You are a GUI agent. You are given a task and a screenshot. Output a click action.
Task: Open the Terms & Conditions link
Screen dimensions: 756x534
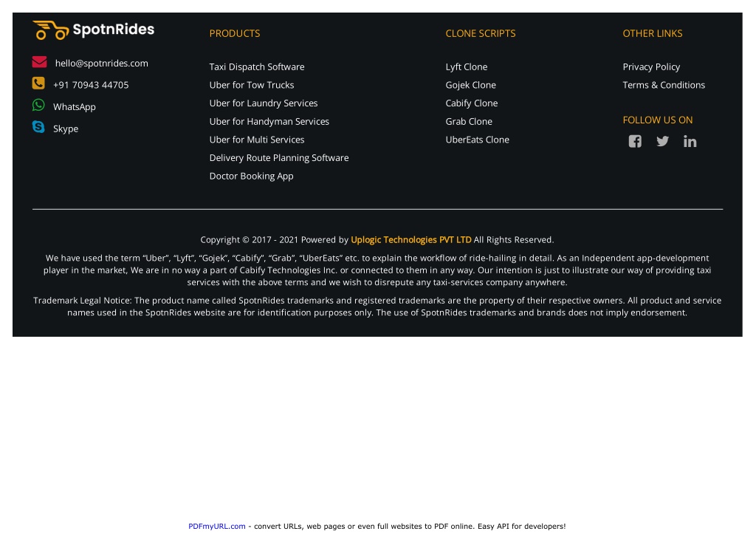(x=664, y=85)
